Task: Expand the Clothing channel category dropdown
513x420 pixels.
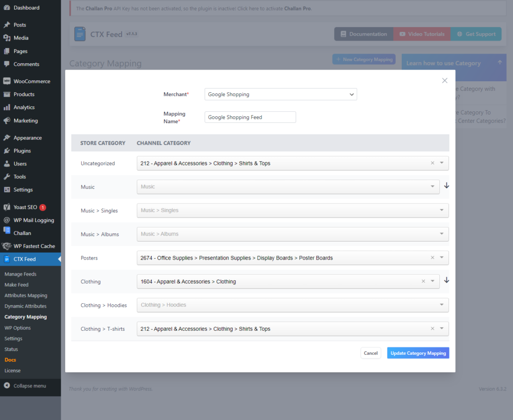Action: pos(432,281)
